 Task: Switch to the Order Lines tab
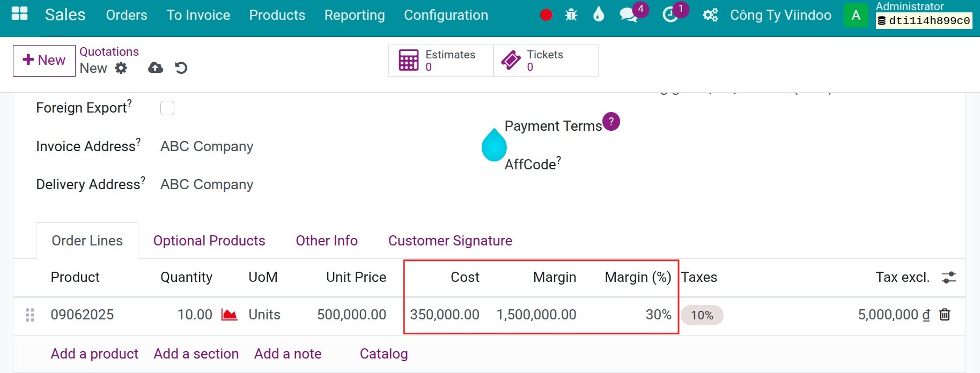(87, 241)
